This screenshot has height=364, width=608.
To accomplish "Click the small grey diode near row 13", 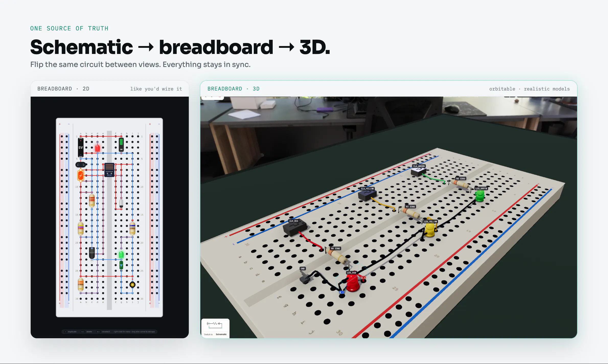I will pyautogui.click(x=121, y=203).
